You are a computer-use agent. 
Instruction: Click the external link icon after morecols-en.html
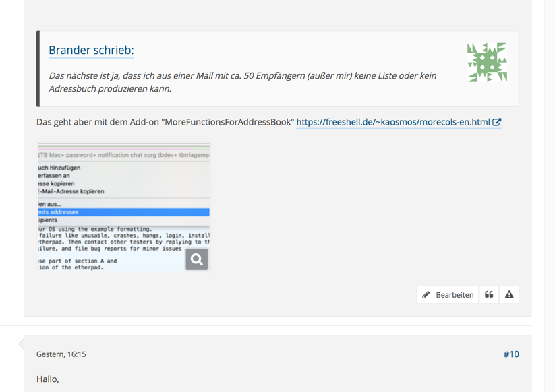tap(496, 122)
